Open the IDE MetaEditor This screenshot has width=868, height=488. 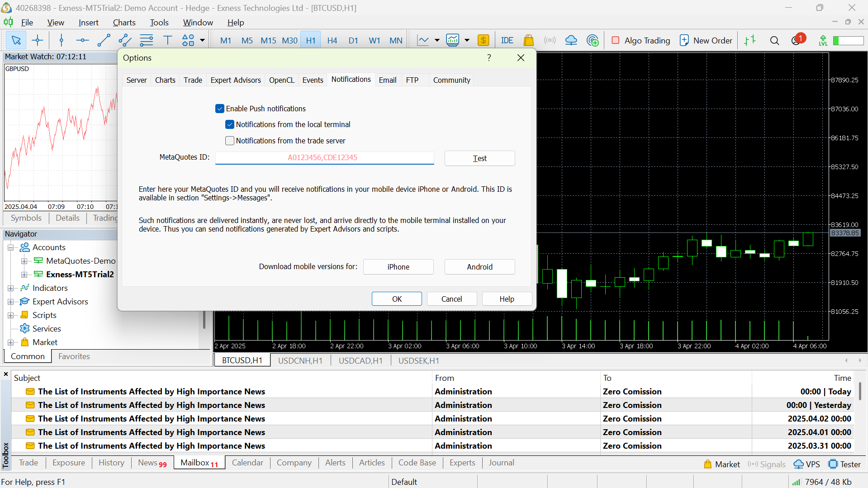point(507,40)
